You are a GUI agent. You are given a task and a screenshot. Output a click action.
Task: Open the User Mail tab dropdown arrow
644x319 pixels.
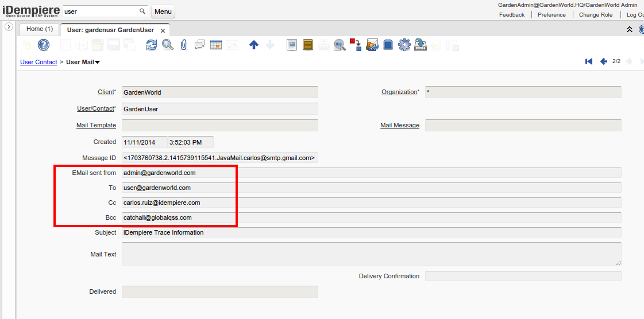coord(98,63)
